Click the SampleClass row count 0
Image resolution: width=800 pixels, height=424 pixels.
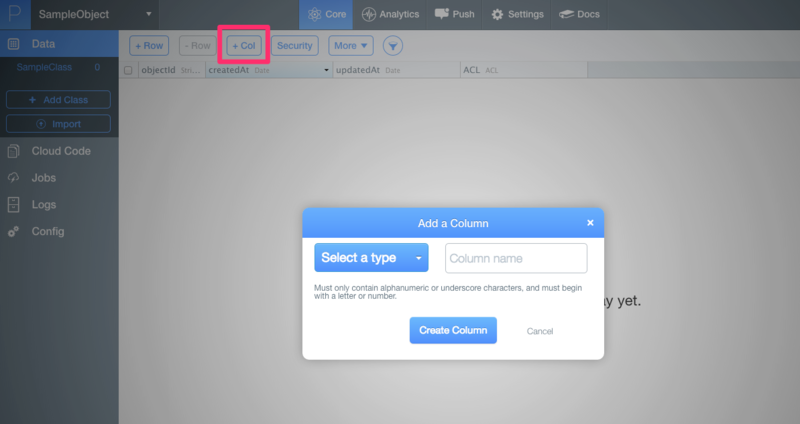[x=97, y=67]
